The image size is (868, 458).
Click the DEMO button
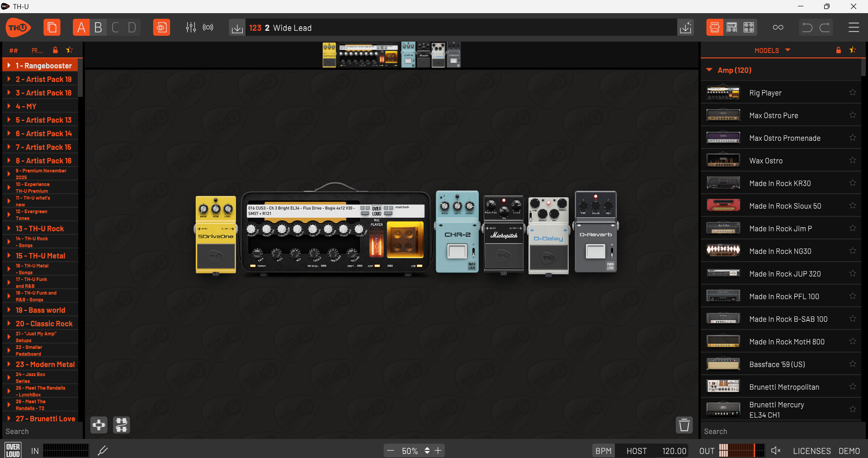coord(849,451)
